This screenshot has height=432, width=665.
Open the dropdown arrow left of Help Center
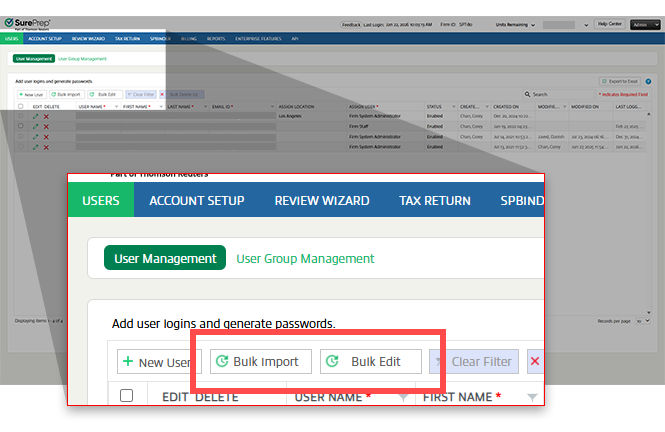coord(586,25)
